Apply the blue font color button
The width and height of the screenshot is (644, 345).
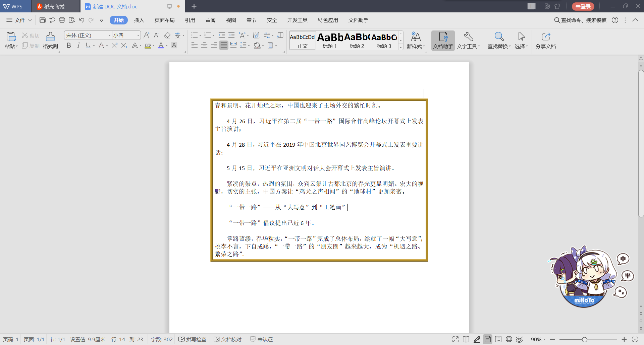tap(161, 45)
